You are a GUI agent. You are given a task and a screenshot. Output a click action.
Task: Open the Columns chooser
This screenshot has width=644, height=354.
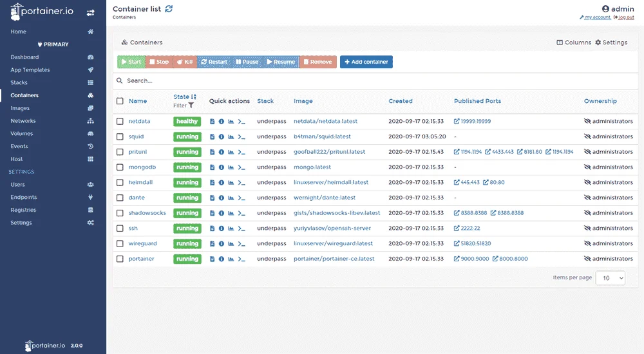click(574, 42)
